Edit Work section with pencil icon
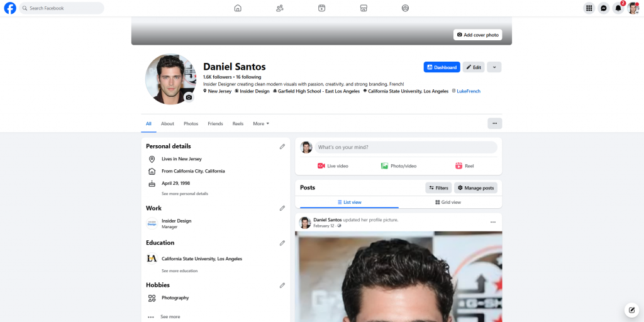Image resolution: width=644 pixels, height=322 pixels. [x=282, y=208]
